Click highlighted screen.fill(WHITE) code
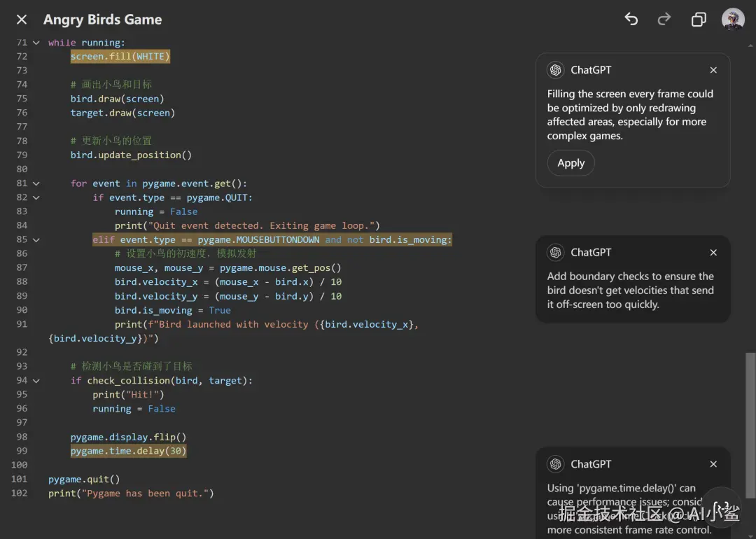 tap(120, 57)
